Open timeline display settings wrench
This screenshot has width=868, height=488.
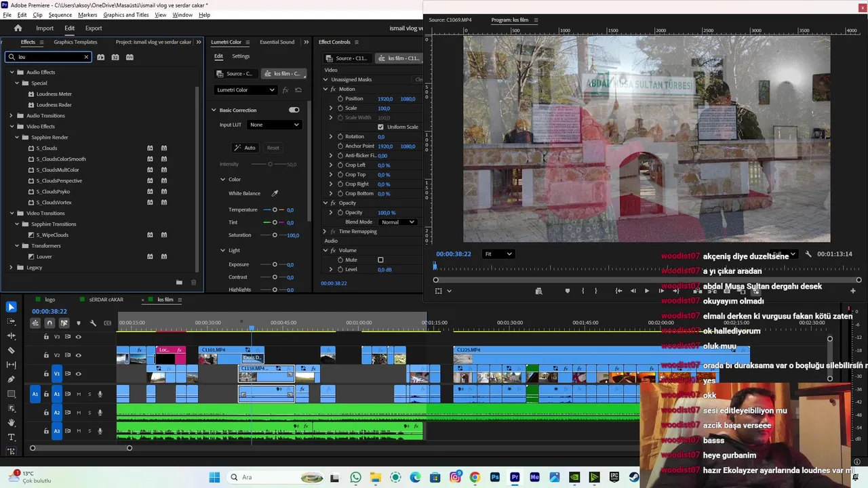tap(93, 323)
